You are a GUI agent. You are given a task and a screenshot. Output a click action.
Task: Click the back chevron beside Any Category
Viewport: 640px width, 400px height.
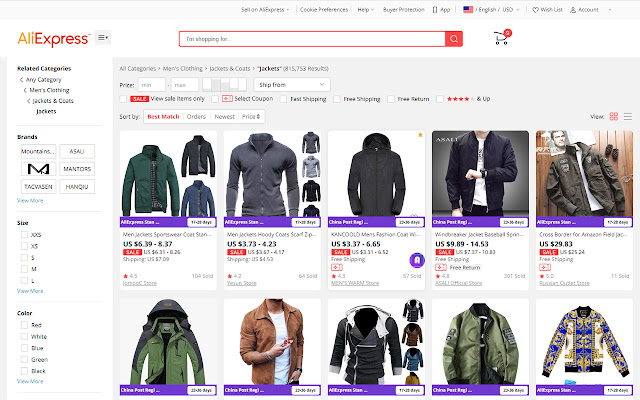pos(21,80)
